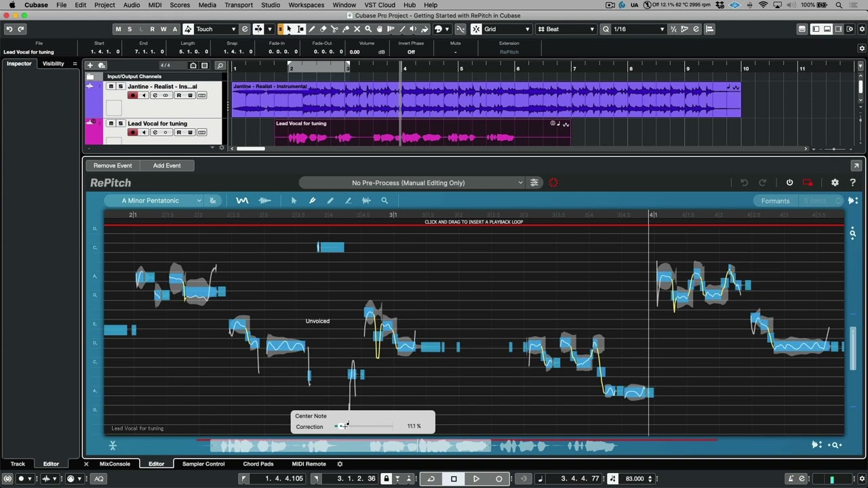The image size is (868, 488).
Task: Open lower zone tab settings gear
Action: click(x=340, y=464)
